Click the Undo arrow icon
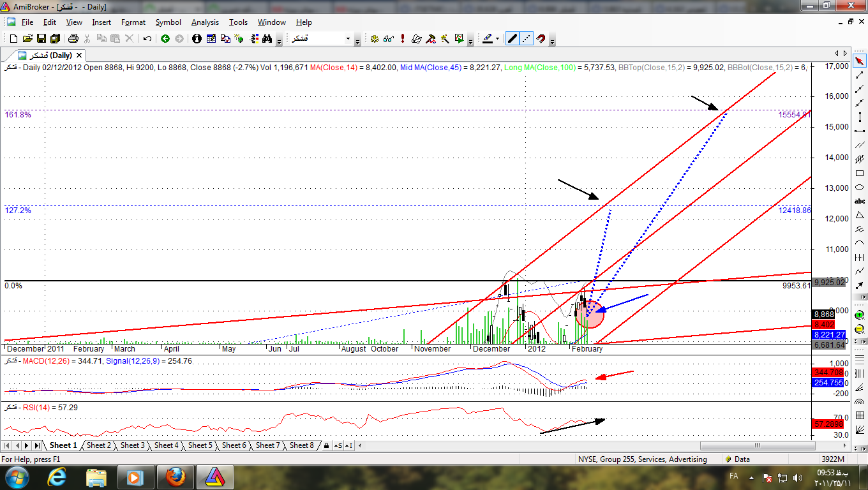The height and width of the screenshot is (490, 868). pyautogui.click(x=147, y=39)
